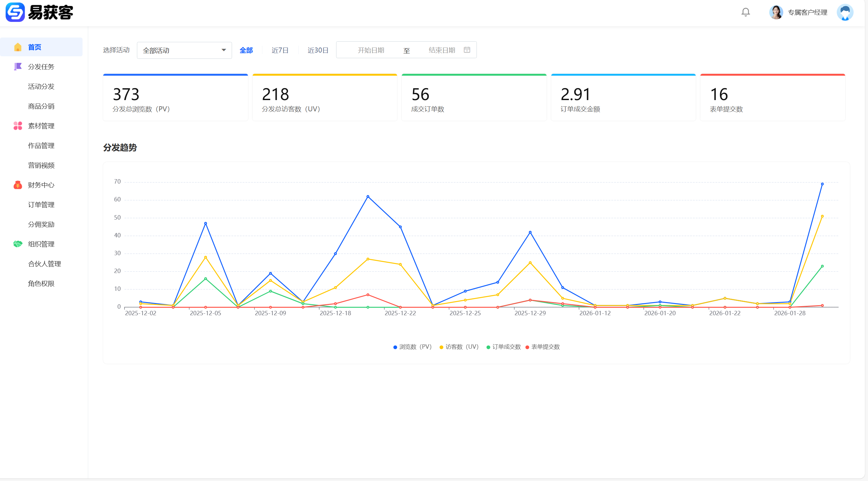868x481 pixels.
Task: Click the 易获客 logo icon
Action: click(15, 13)
